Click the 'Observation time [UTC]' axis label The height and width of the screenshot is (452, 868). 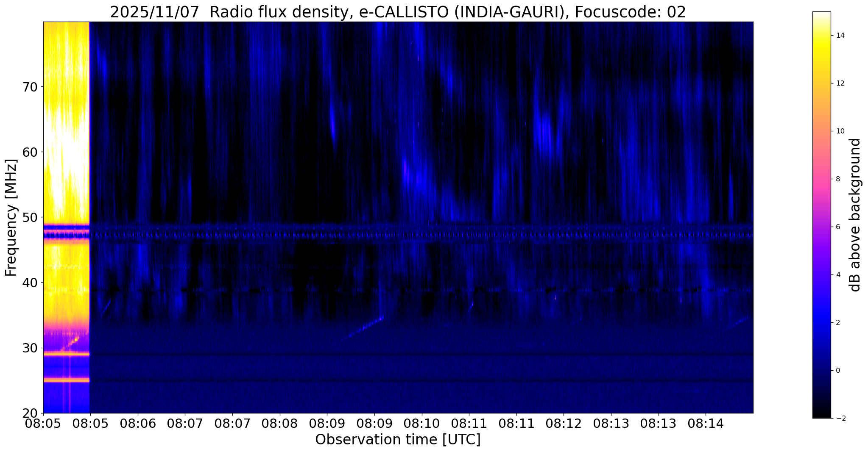coord(398,439)
